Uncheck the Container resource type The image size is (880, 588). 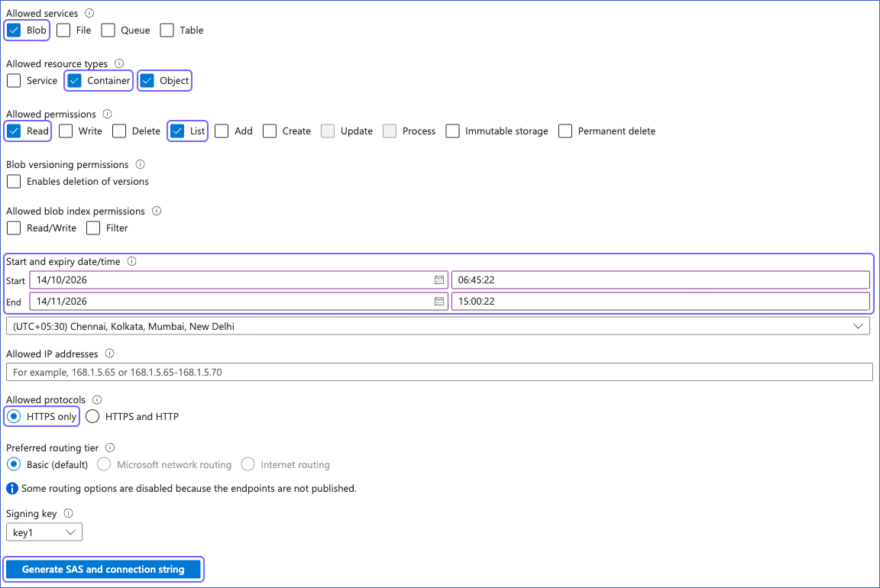[x=74, y=81]
